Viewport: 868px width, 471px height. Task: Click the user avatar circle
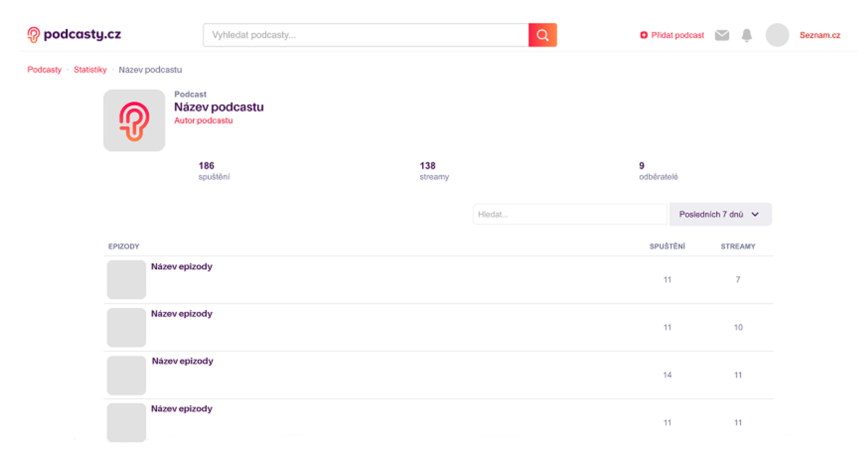(777, 35)
